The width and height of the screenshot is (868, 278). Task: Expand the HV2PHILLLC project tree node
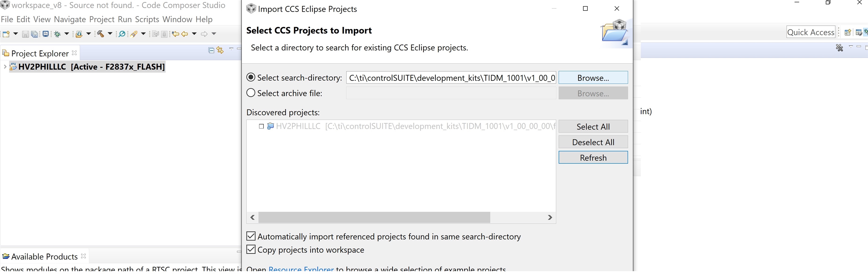coord(5,66)
